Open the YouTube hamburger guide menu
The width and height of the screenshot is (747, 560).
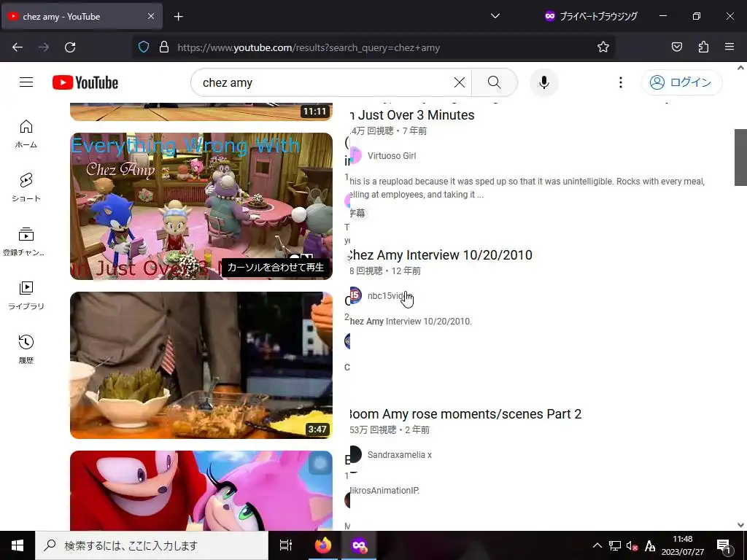pos(26,82)
